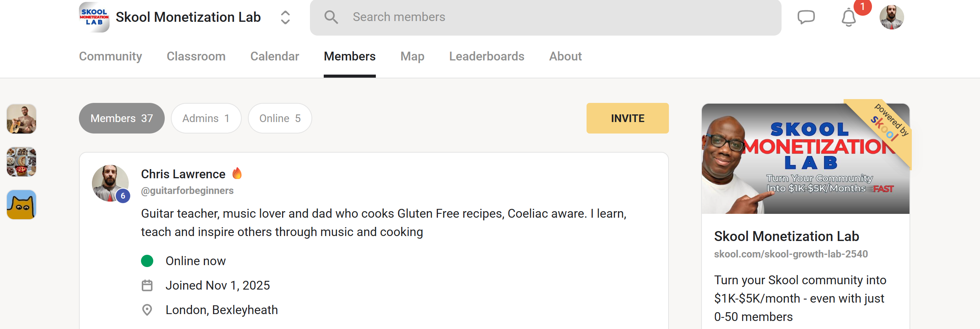The height and width of the screenshot is (329, 980).
Task: Open the notifications bell
Action: click(x=849, y=18)
